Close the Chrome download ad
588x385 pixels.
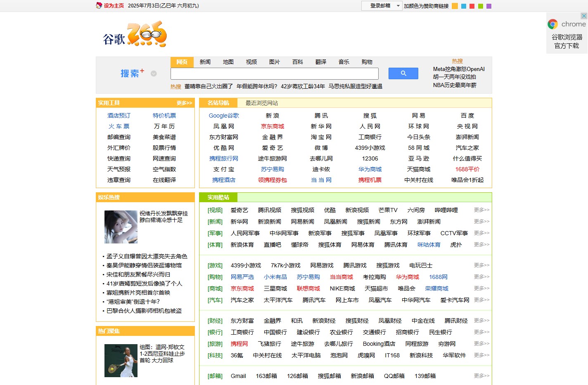point(583,16)
